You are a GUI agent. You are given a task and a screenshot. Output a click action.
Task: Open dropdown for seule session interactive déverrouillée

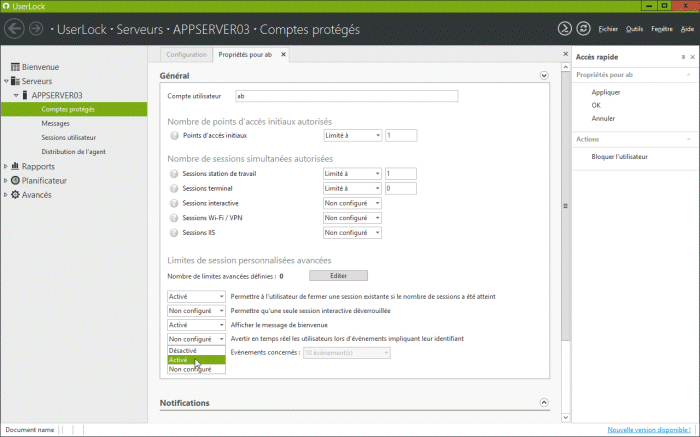click(196, 311)
